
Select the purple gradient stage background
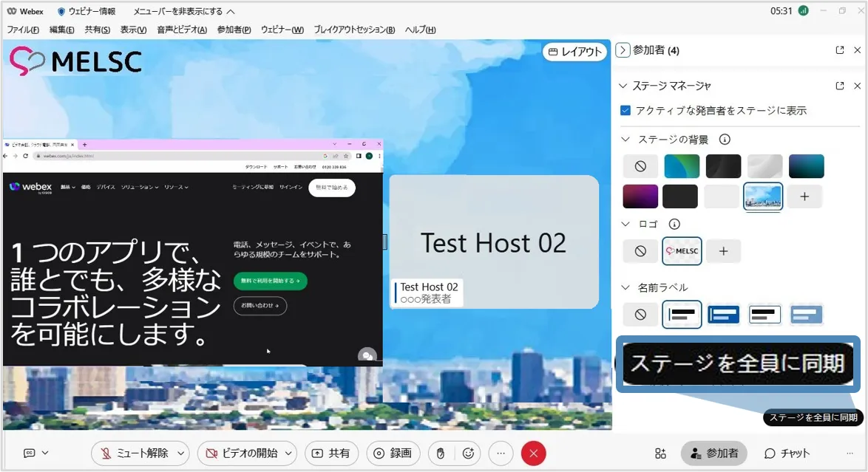pyautogui.click(x=640, y=196)
